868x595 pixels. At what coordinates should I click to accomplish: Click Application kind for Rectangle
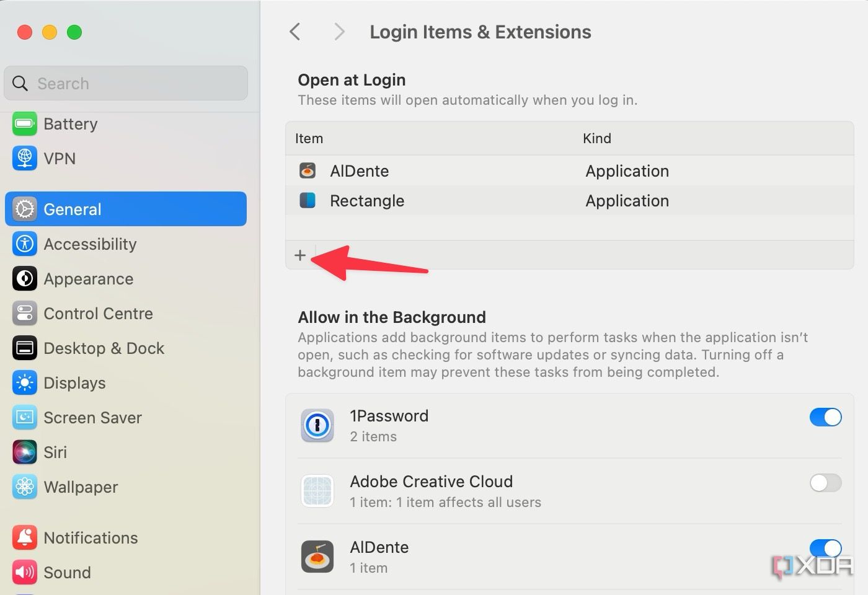coord(627,201)
